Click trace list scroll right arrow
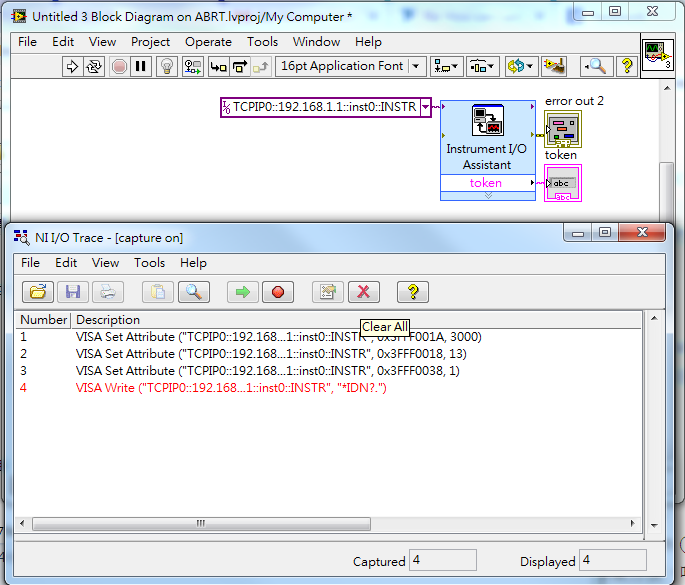The height and width of the screenshot is (585, 685). (632, 523)
